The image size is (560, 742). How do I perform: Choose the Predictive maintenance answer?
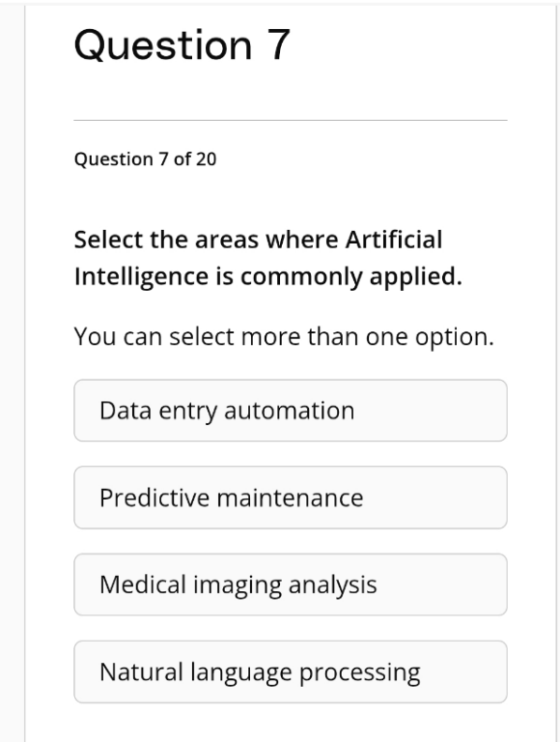(x=291, y=498)
